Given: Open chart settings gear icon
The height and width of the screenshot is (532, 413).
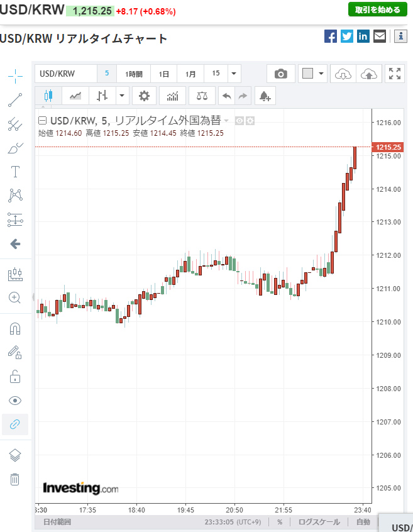Looking at the screenshot, I should 145,96.
